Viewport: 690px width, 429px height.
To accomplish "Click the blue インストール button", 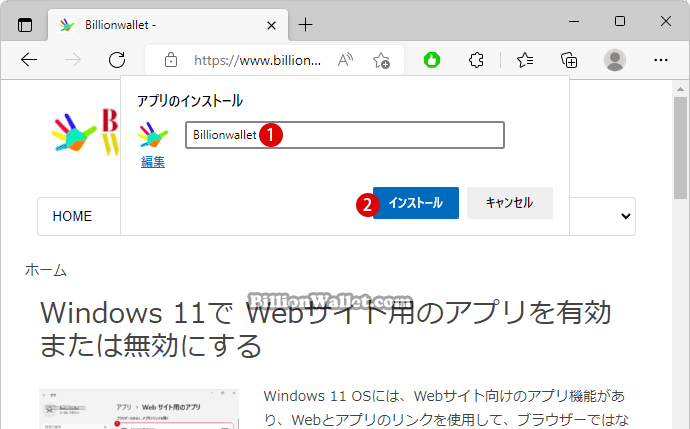I will point(416,203).
